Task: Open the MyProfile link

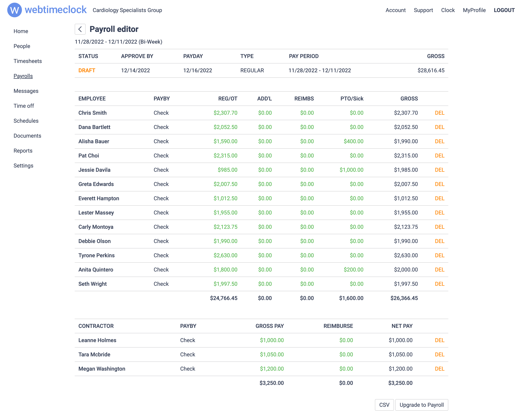Action: [x=474, y=10]
